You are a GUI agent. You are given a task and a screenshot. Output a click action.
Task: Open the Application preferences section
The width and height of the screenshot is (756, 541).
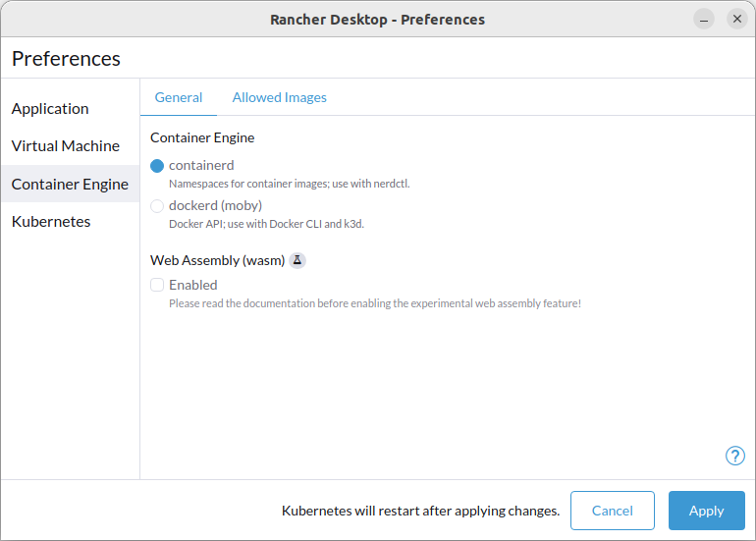tap(50, 109)
